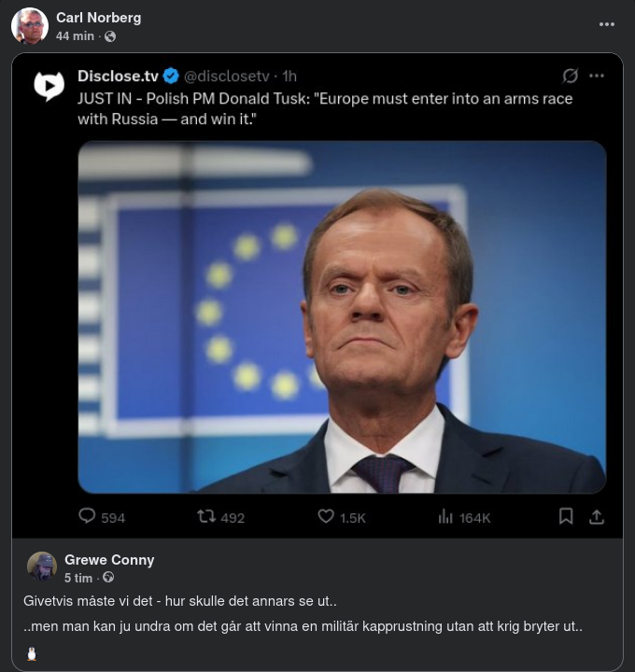Open the post options three-dot menu
The width and height of the screenshot is (635, 672).
pyautogui.click(x=607, y=25)
